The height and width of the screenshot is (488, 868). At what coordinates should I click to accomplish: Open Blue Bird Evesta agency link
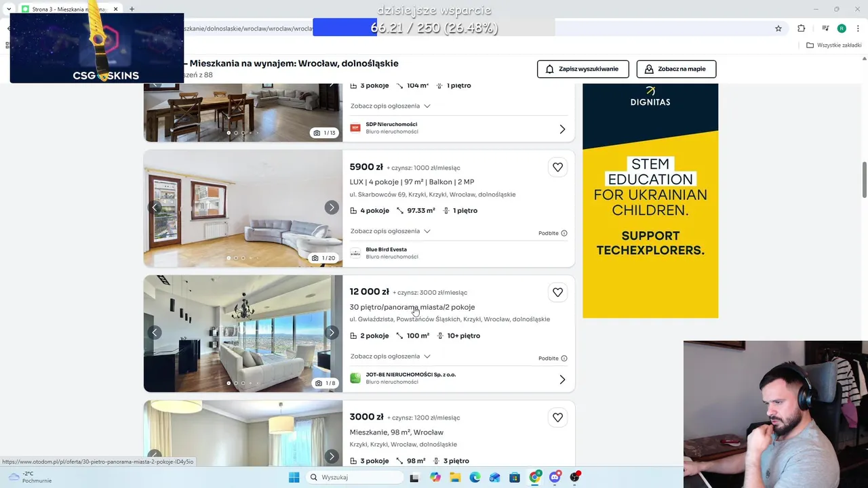387,249
